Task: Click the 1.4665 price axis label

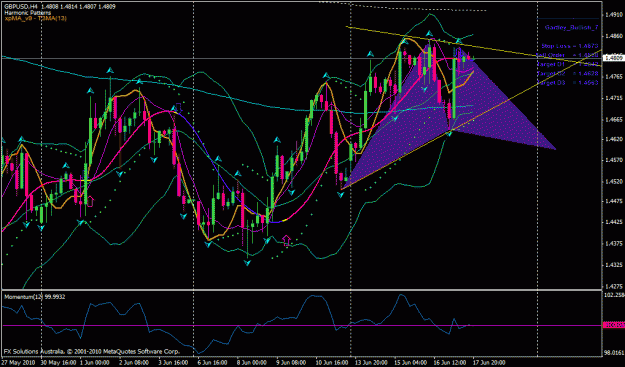Action: click(613, 119)
